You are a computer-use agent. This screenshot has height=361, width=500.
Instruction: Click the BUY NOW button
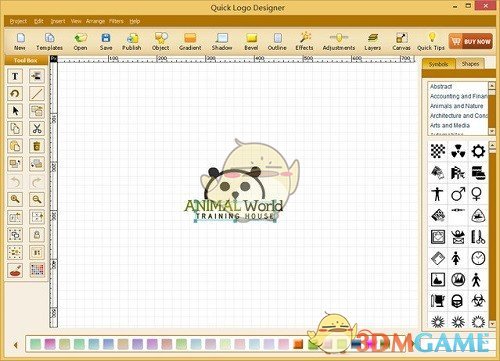click(x=471, y=41)
